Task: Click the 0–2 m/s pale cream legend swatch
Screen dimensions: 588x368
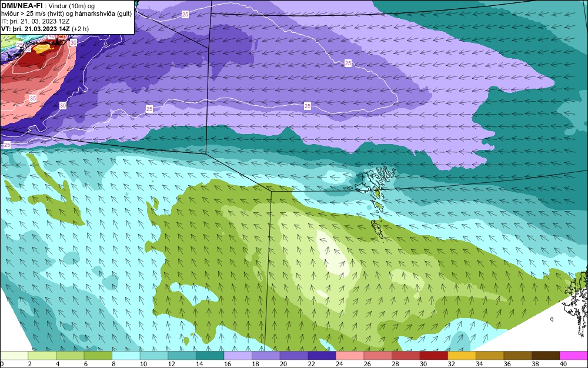Action: [14, 356]
